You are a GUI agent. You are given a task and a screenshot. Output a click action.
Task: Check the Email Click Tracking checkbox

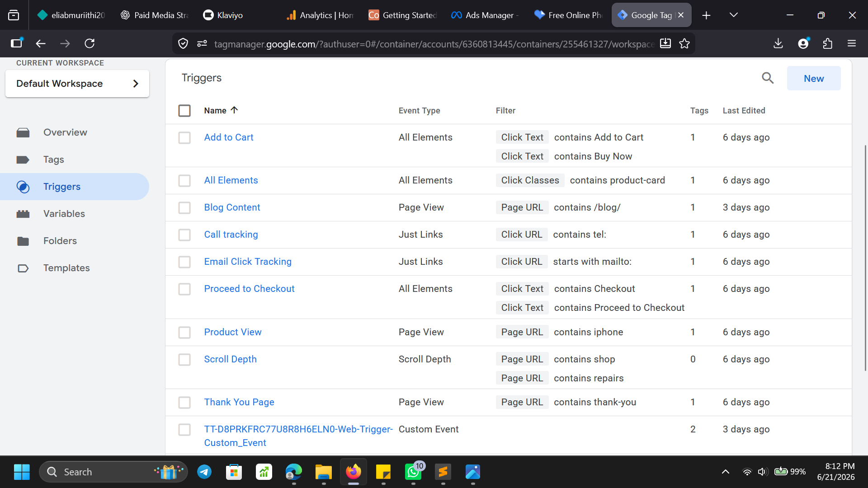(184, 262)
